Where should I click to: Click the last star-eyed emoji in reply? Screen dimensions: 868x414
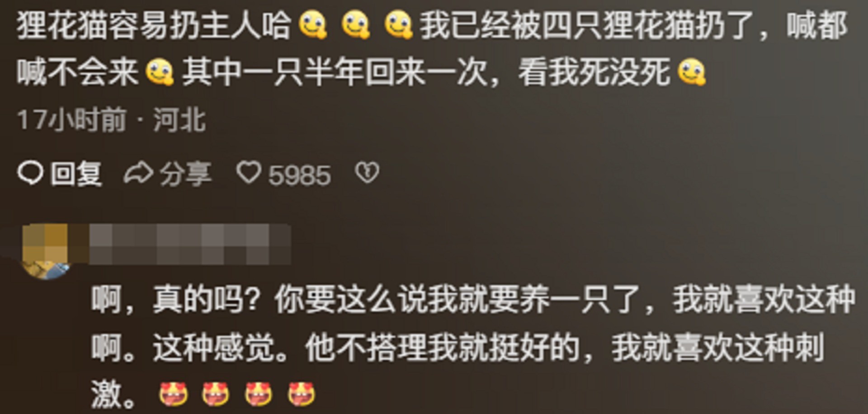coord(302,394)
